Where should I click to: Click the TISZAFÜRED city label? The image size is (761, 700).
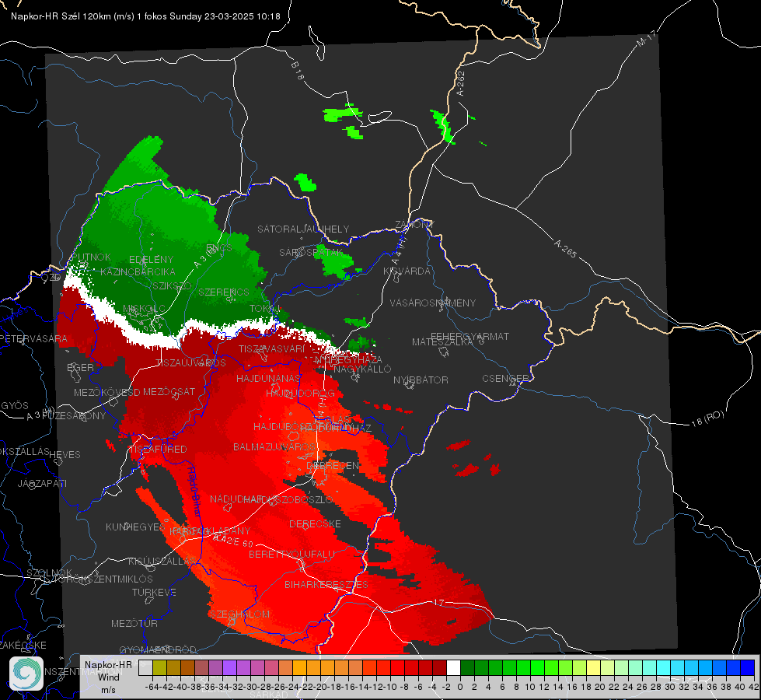click(x=158, y=449)
